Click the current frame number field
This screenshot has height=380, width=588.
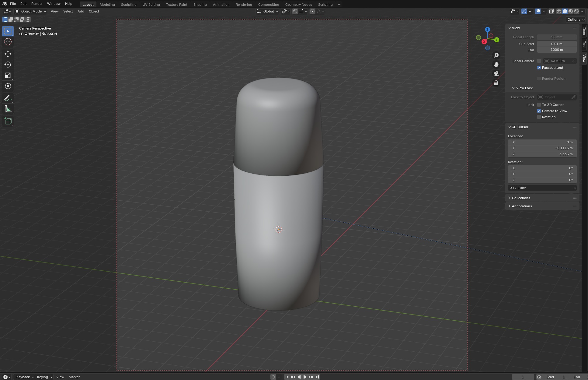[523, 377]
